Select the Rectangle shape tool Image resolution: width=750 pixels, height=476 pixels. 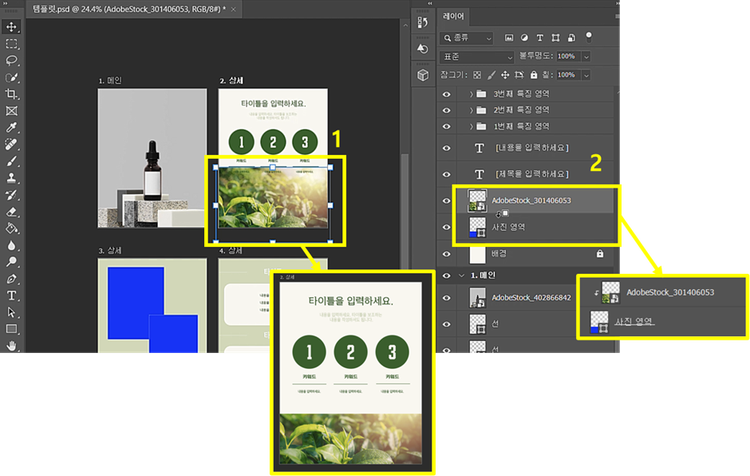[11, 329]
